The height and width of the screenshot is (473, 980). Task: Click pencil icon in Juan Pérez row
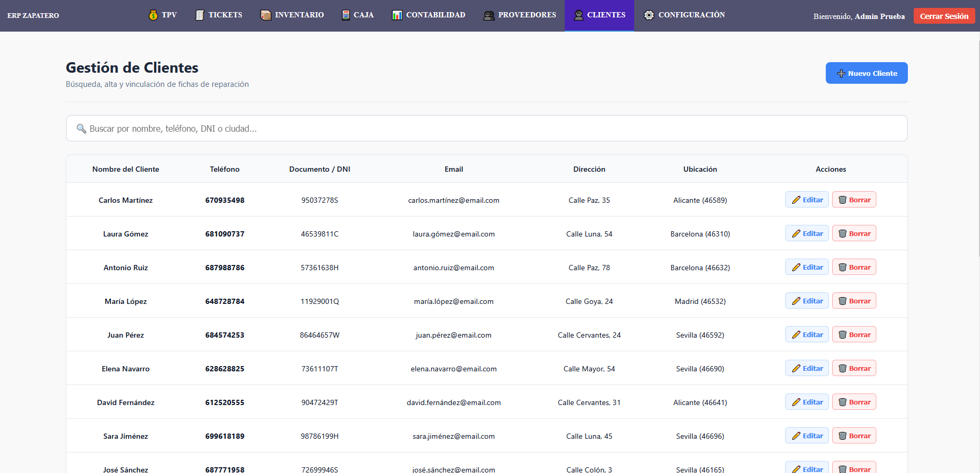796,334
